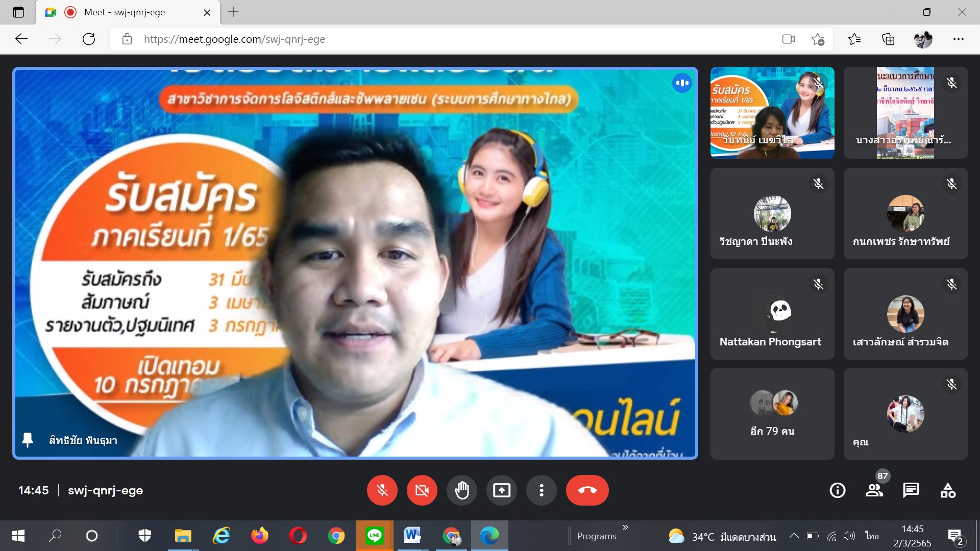
Task: Show the participants list icon
Action: (x=874, y=490)
